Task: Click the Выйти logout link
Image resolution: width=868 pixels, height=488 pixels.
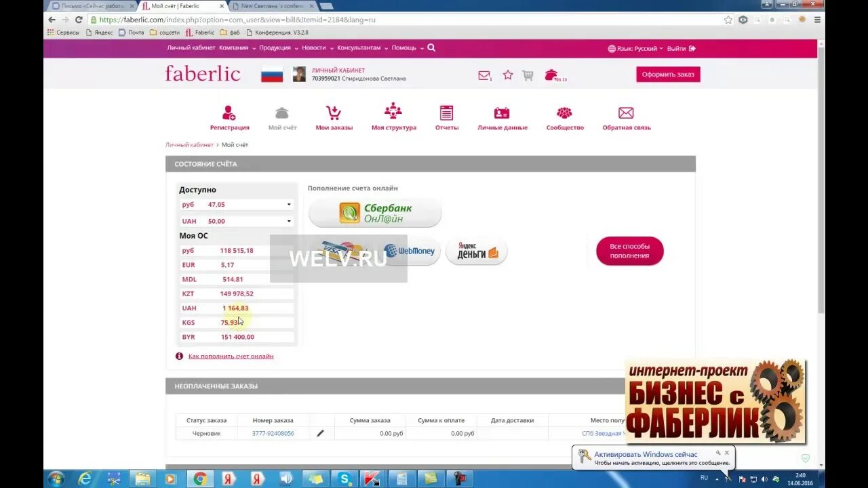Action: [682, 49]
